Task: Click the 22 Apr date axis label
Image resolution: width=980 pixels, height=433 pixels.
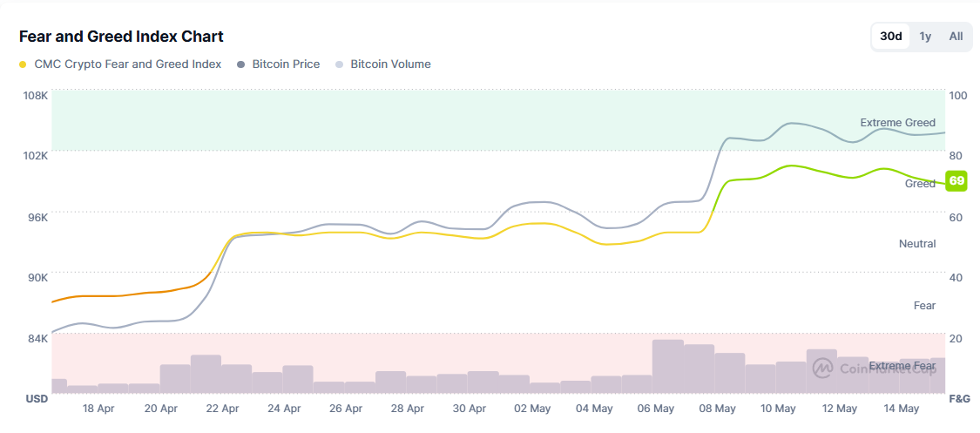Action: (223, 409)
